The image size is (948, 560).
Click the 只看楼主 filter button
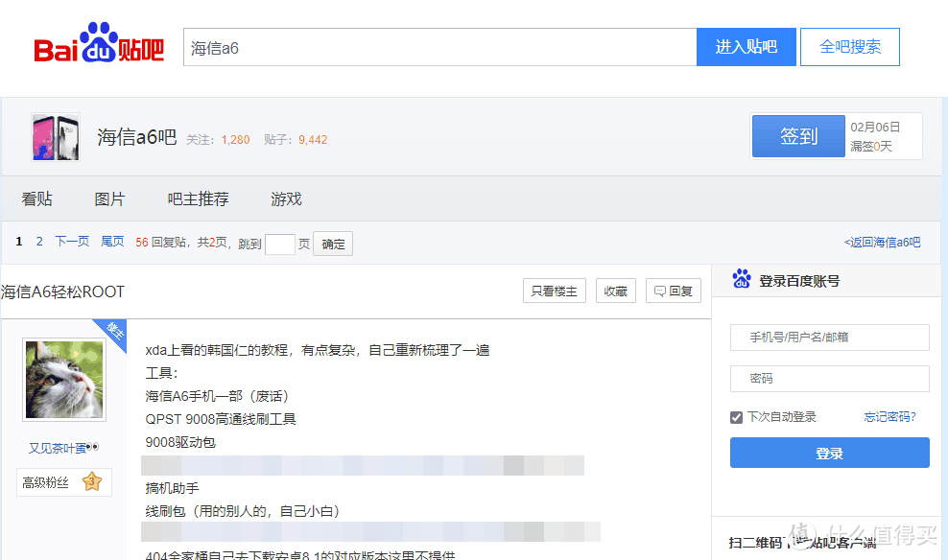tap(554, 292)
